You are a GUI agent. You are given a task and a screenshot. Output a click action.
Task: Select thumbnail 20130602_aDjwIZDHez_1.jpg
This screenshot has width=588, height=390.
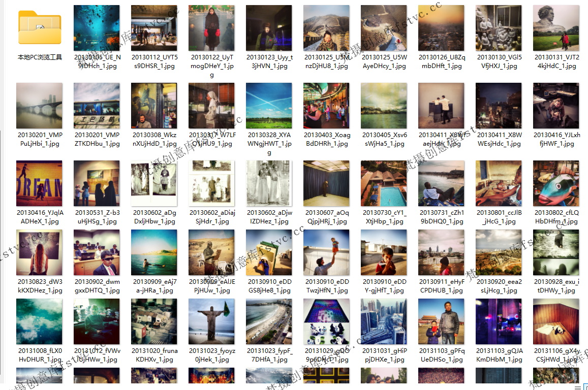[269, 183]
